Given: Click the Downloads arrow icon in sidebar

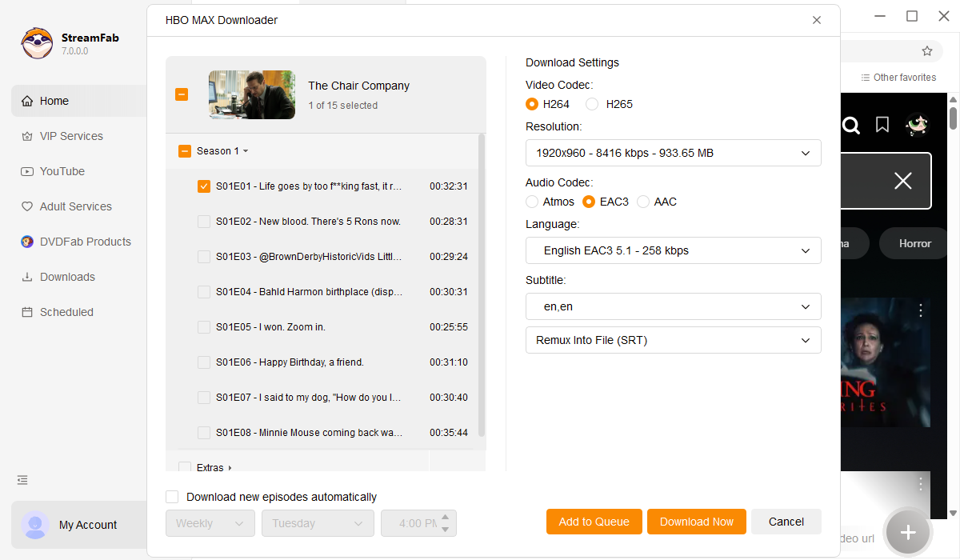Looking at the screenshot, I should click(27, 277).
